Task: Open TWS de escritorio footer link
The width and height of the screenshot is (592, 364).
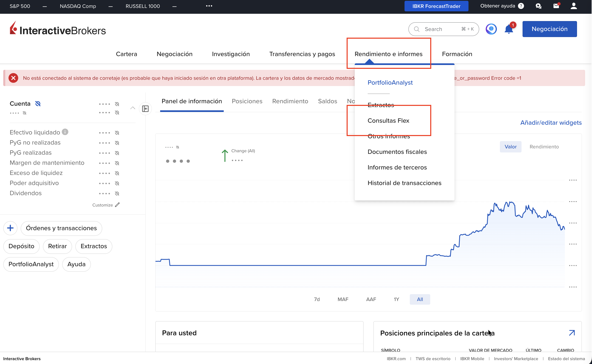Action: [433, 359]
